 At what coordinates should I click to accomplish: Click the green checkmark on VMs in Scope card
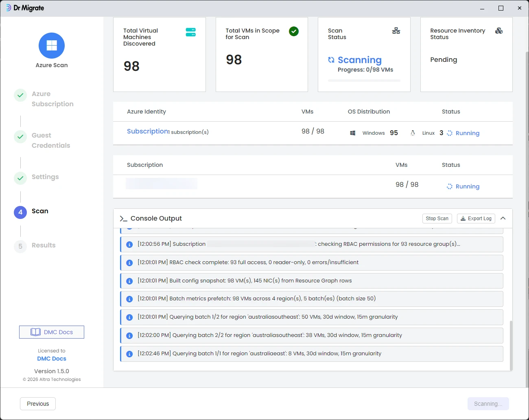tap(294, 31)
